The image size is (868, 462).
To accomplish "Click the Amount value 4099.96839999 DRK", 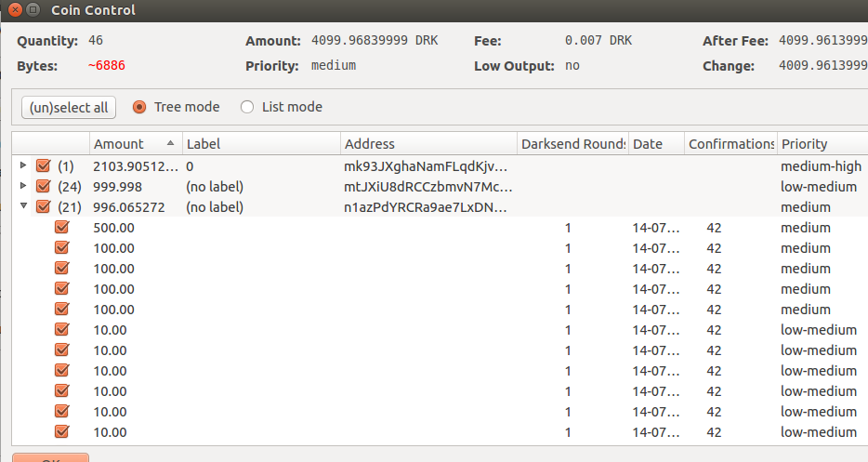I will [375, 41].
